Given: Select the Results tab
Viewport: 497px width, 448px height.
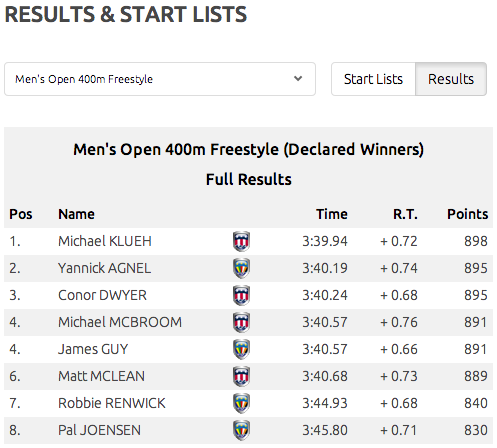Looking at the screenshot, I should point(451,79).
